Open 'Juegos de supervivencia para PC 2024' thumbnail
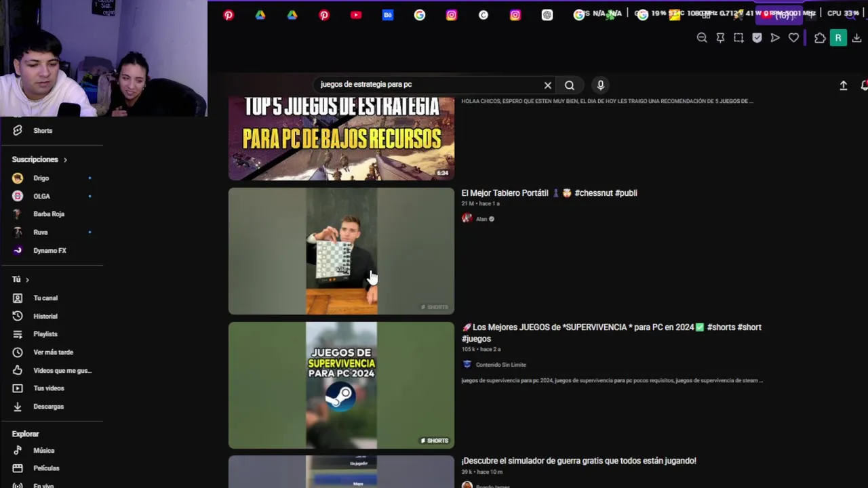Image resolution: width=868 pixels, height=488 pixels. pos(341,385)
